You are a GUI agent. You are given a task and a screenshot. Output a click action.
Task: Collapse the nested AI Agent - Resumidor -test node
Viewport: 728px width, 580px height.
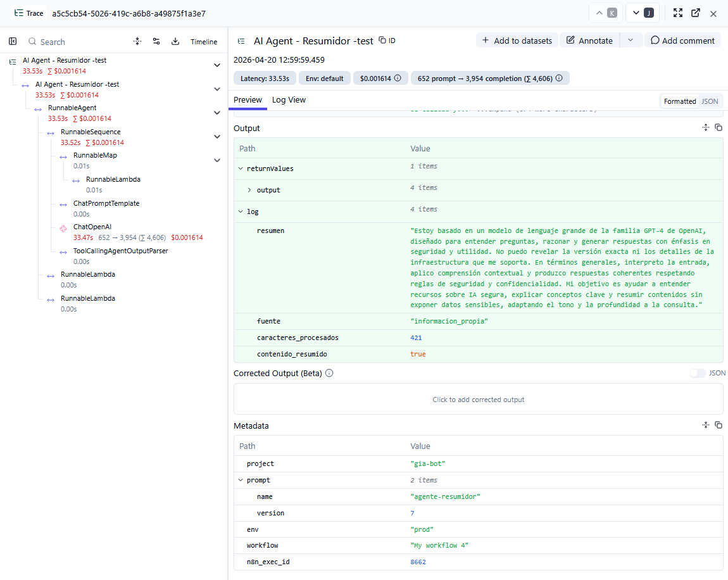[x=217, y=89]
